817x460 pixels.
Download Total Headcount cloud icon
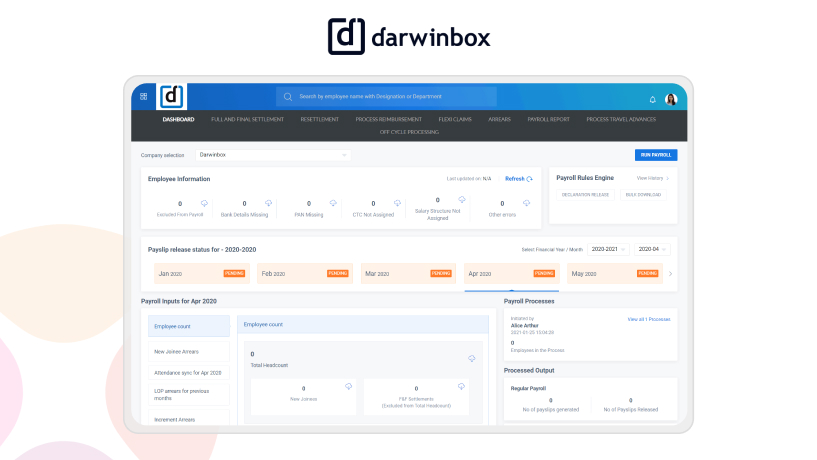point(472,358)
